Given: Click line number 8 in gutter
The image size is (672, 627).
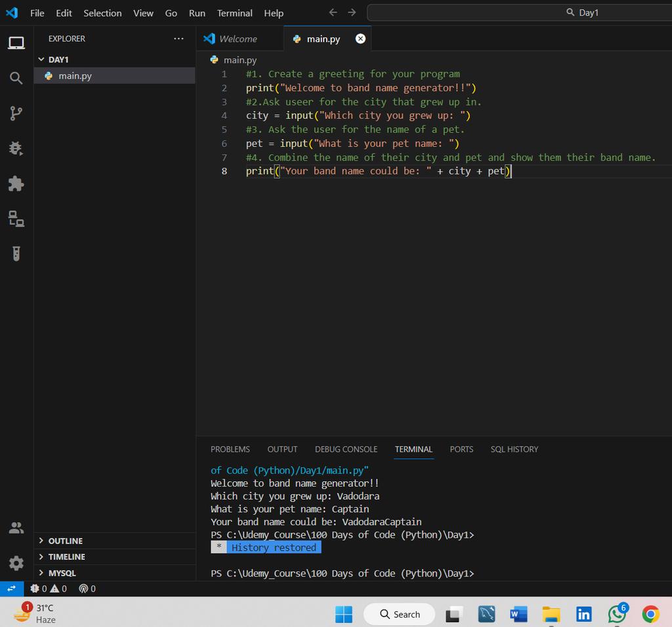Looking at the screenshot, I should coord(224,171).
